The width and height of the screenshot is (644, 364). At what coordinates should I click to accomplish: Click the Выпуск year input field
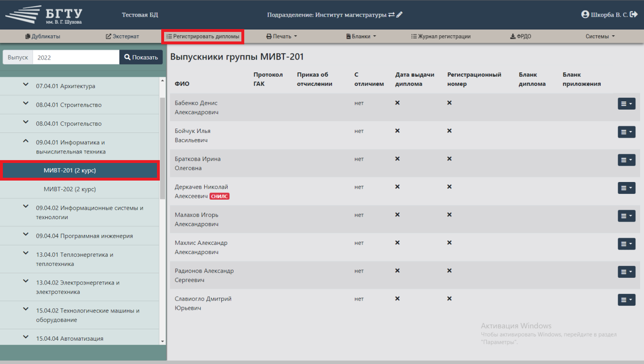[x=76, y=57]
